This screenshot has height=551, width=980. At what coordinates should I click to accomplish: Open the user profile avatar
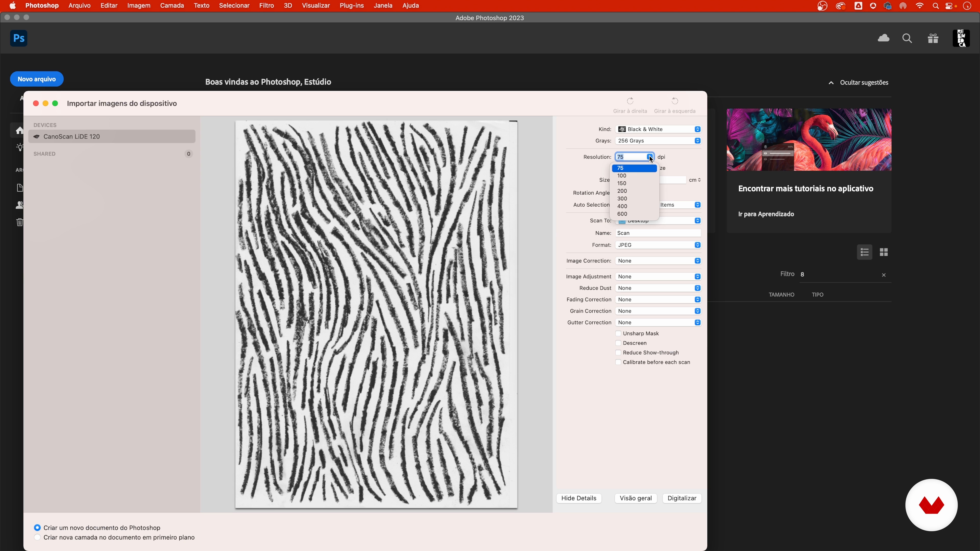(x=961, y=39)
